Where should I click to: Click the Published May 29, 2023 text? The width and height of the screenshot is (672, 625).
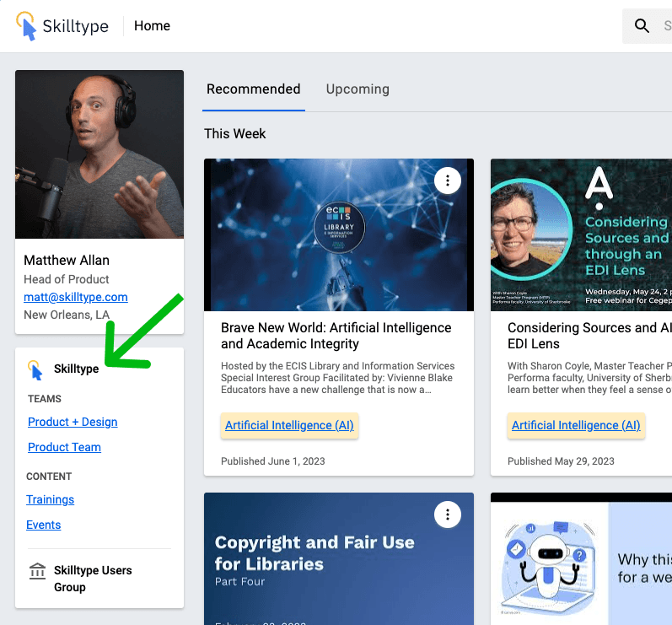point(561,461)
